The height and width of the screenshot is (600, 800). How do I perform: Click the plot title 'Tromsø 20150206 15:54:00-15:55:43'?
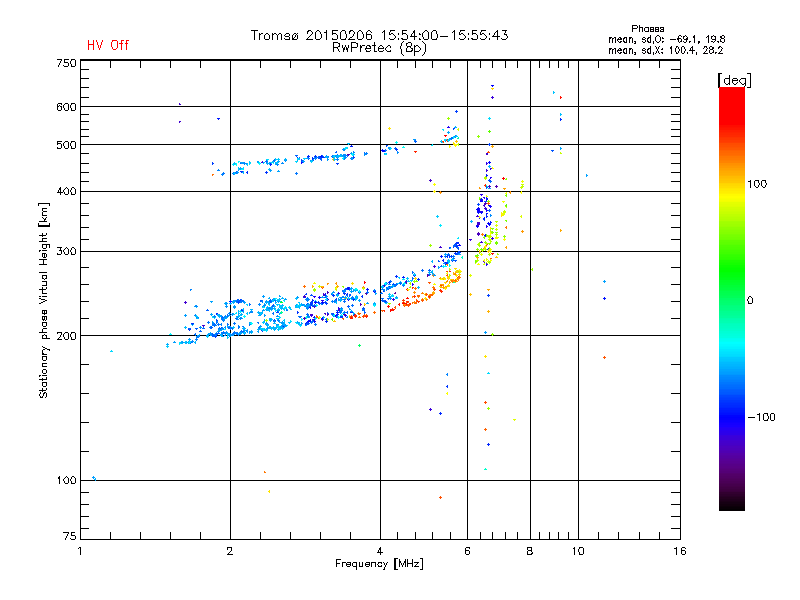coord(379,35)
